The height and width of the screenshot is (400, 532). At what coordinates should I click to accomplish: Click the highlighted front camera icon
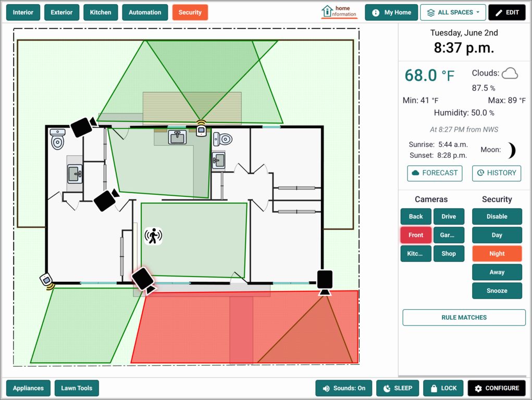pos(144,280)
